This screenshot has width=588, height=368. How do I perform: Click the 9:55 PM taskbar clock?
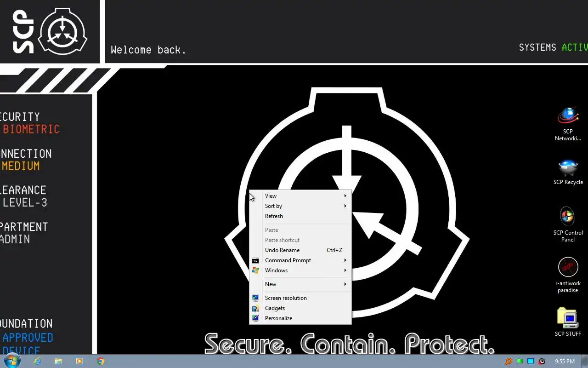tap(565, 362)
